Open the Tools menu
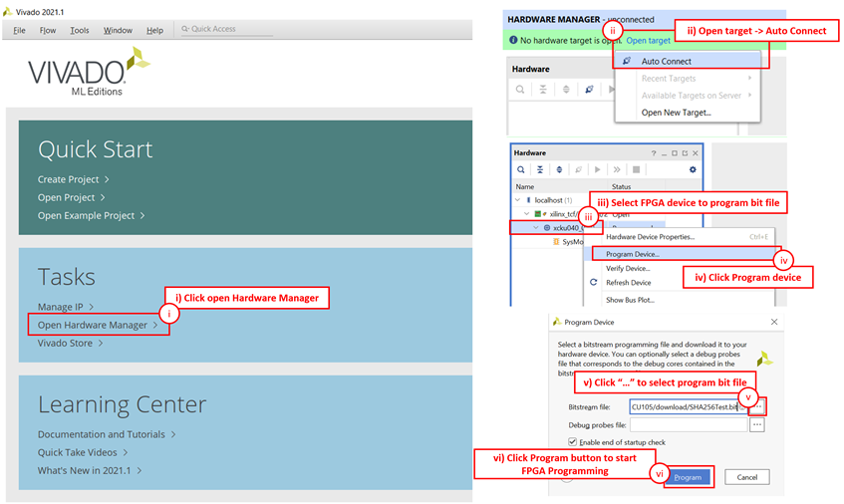The width and height of the screenshot is (844, 504). pyautogui.click(x=79, y=30)
